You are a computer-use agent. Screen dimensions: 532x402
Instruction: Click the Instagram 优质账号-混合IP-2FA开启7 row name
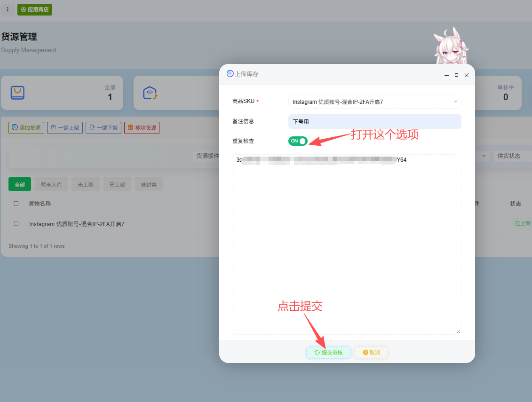point(77,224)
